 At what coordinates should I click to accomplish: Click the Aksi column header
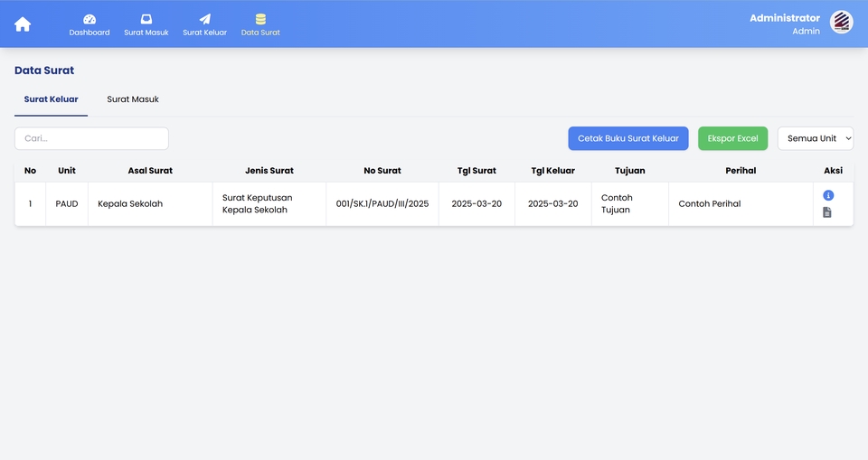tap(833, 171)
